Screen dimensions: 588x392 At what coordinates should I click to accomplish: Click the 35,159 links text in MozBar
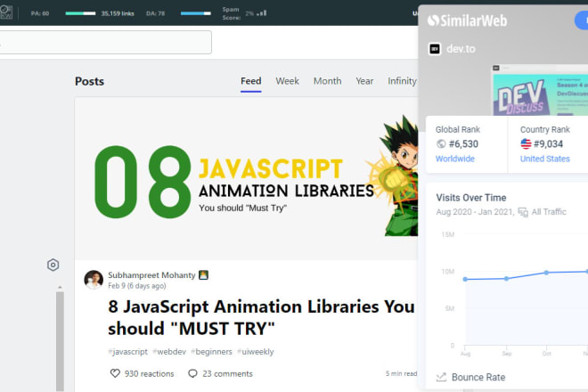(118, 13)
